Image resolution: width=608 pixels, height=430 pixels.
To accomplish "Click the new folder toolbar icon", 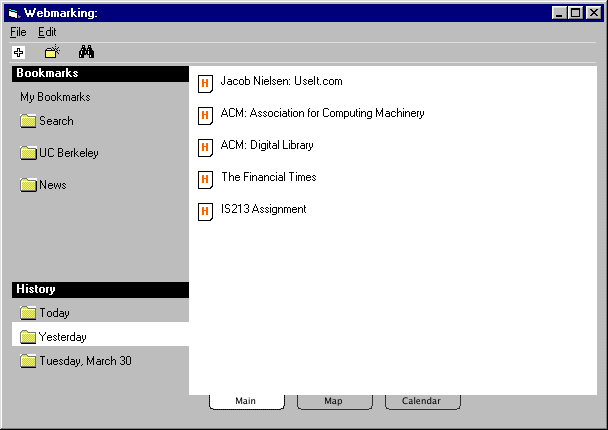I will pos(52,52).
